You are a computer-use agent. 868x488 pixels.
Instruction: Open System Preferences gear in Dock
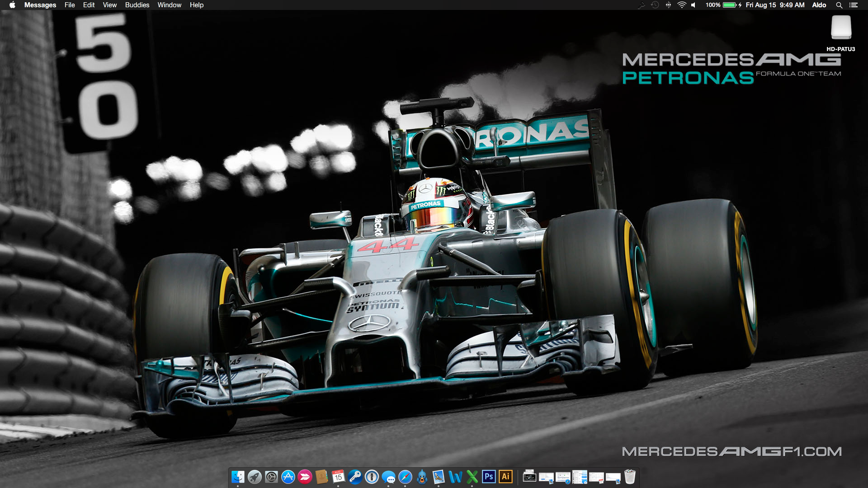[271, 477]
